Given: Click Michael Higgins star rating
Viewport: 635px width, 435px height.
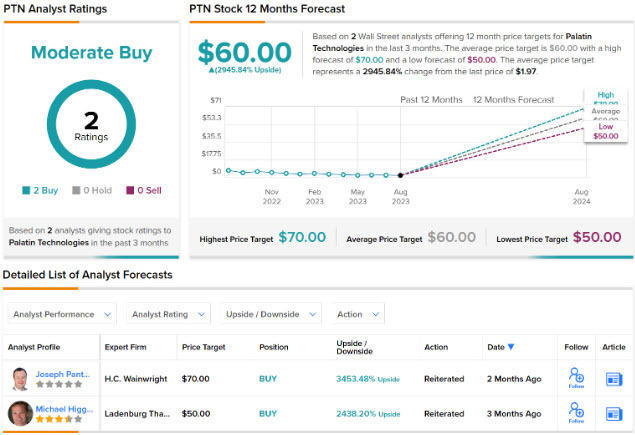Looking at the screenshot, I should [59, 419].
